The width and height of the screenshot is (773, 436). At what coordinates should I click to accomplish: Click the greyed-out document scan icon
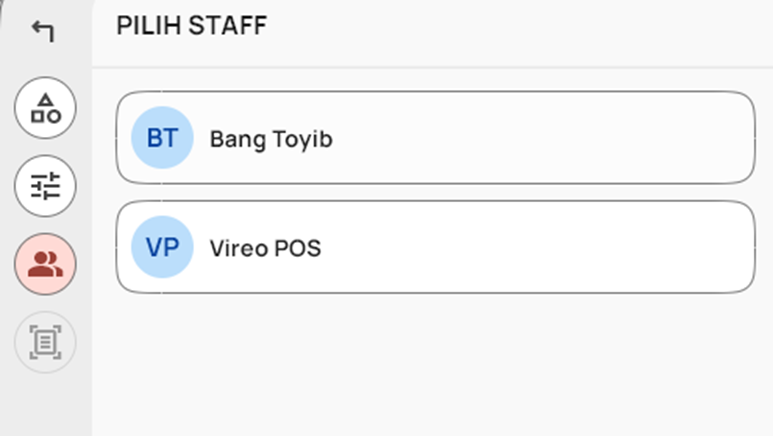click(45, 342)
